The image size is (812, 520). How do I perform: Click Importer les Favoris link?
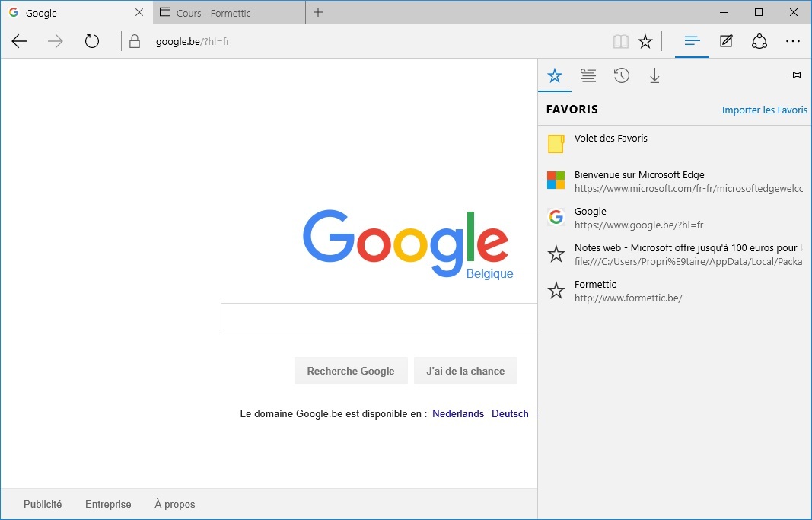(764, 110)
